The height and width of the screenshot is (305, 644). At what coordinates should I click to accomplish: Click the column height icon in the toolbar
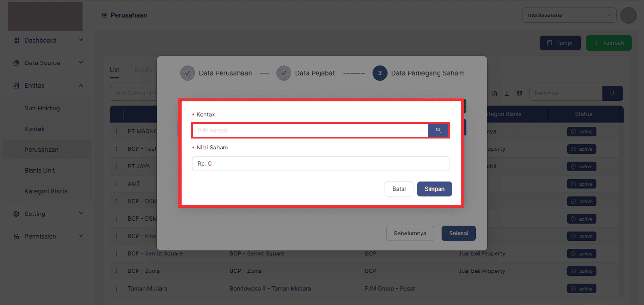click(507, 93)
